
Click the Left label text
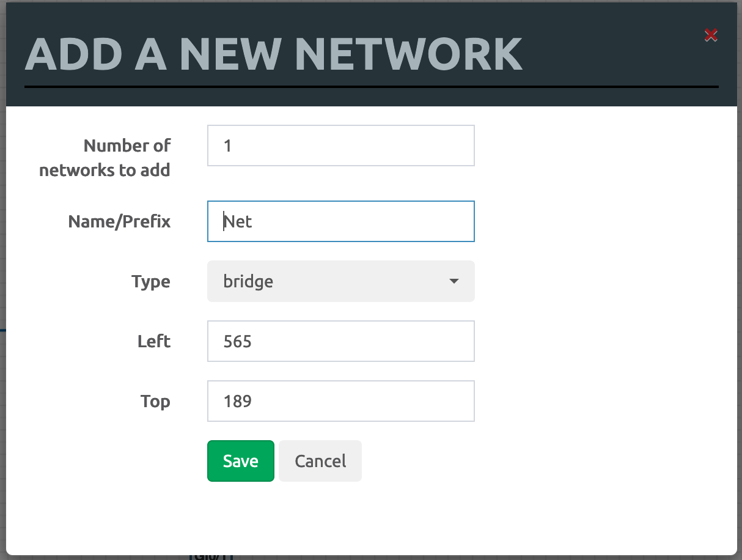coord(154,341)
